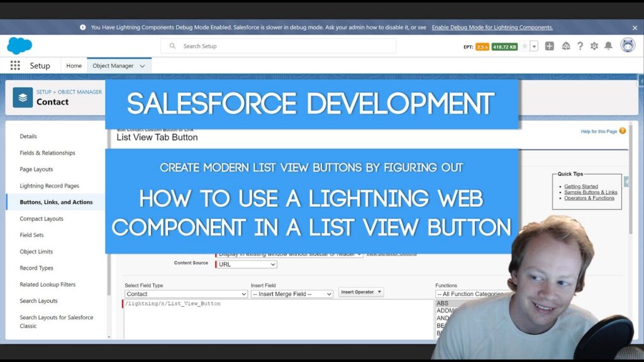
Task: Switch to the Home tab
Action: pyautogui.click(x=74, y=65)
